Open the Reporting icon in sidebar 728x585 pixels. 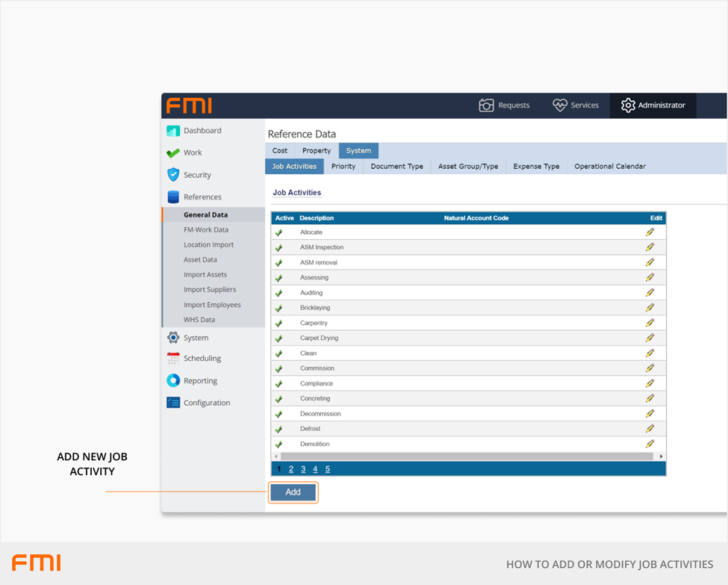(173, 380)
